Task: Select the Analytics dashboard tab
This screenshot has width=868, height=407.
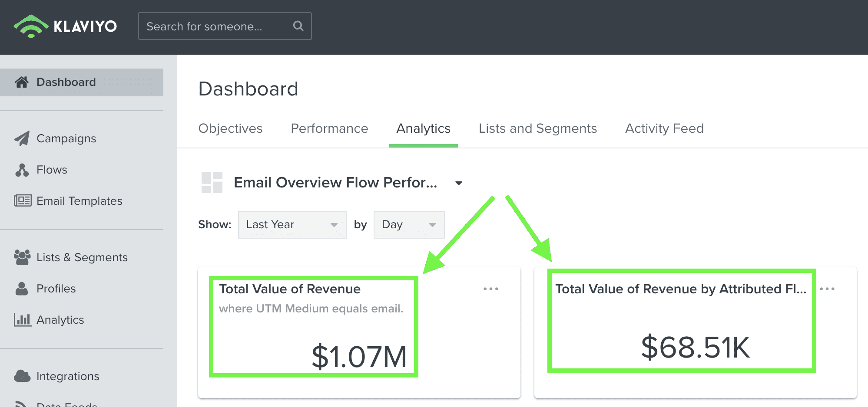Action: (424, 128)
